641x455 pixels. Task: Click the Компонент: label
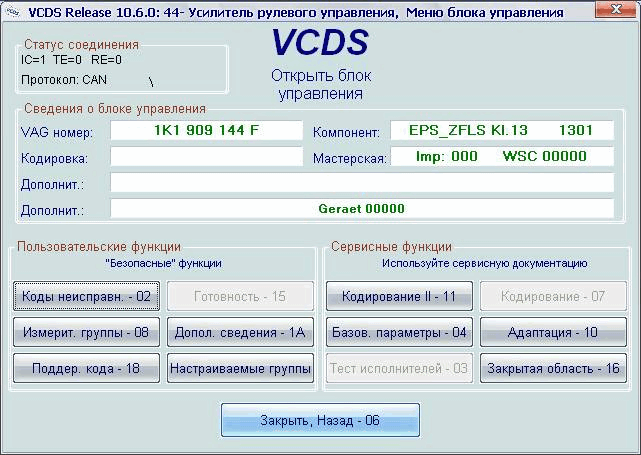[x=346, y=132]
